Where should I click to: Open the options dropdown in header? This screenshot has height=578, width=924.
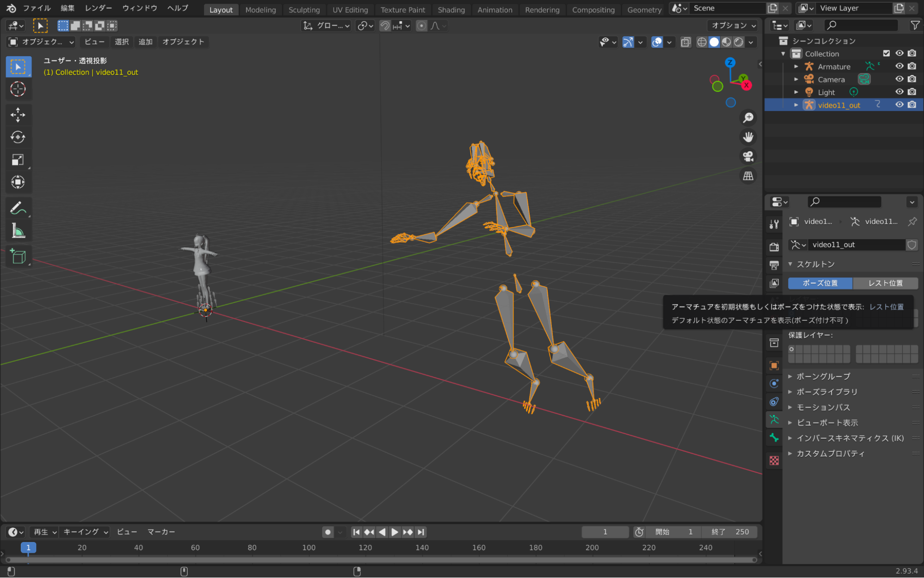click(733, 25)
